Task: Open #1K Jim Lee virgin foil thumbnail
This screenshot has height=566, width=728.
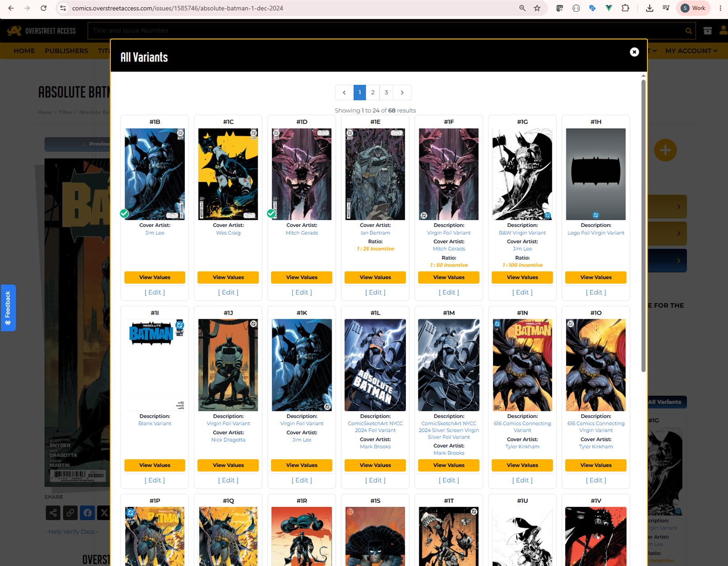Action: point(302,365)
